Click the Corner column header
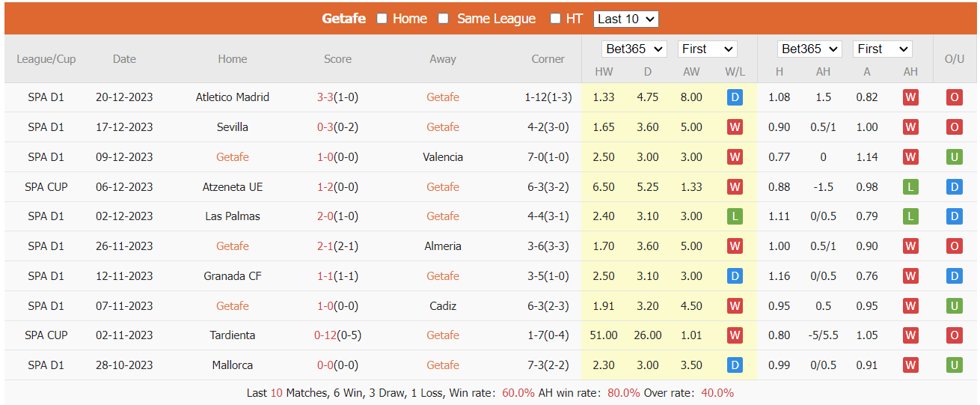Image resolution: width=980 pixels, height=405 pixels. pos(548,59)
